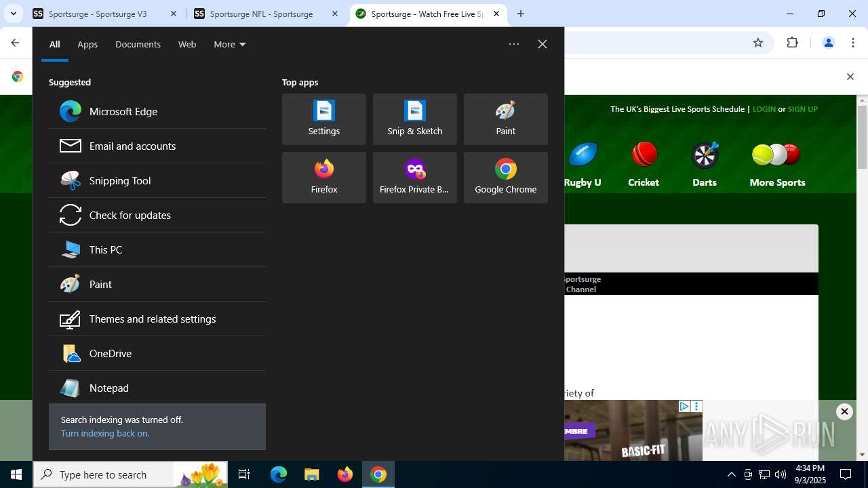Dismiss the Chrome infobar
The width and height of the screenshot is (868, 488).
pyautogui.click(x=850, y=77)
